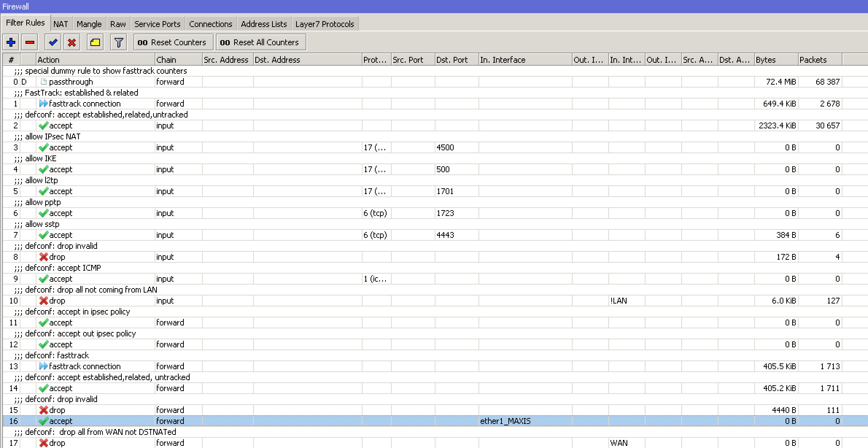The width and height of the screenshot is (868, 448).
Task: Open the Mangle tab
Action: (x=89, y=24)
